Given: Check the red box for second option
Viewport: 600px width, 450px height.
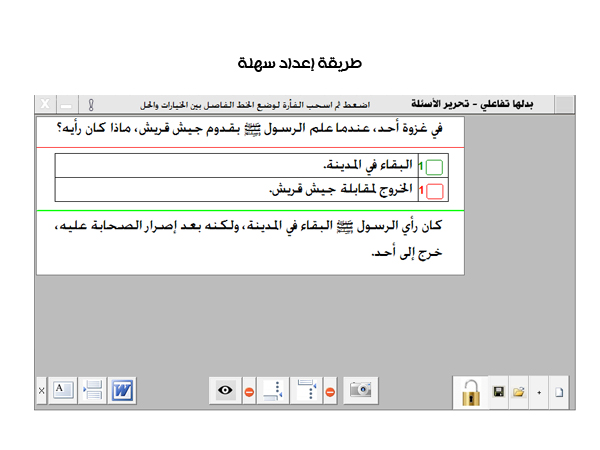Looking at the screenshot, I should point(435,190).
